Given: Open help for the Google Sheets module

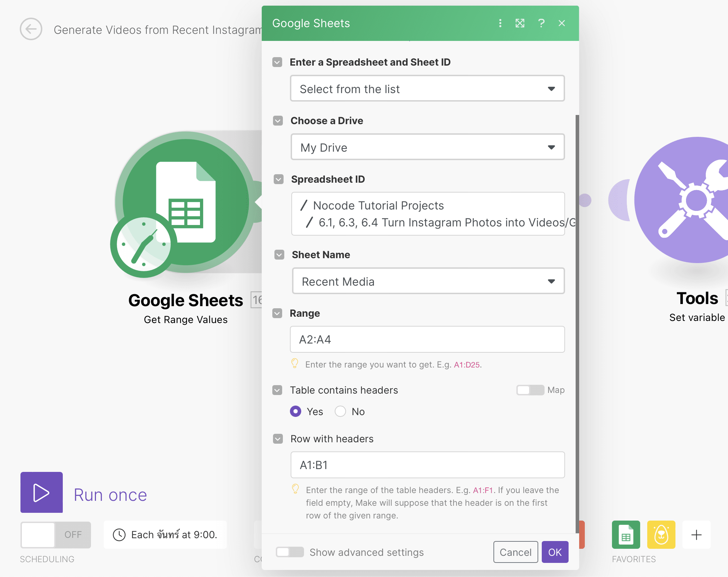Looking at the screenshot, I should [541, 23].
